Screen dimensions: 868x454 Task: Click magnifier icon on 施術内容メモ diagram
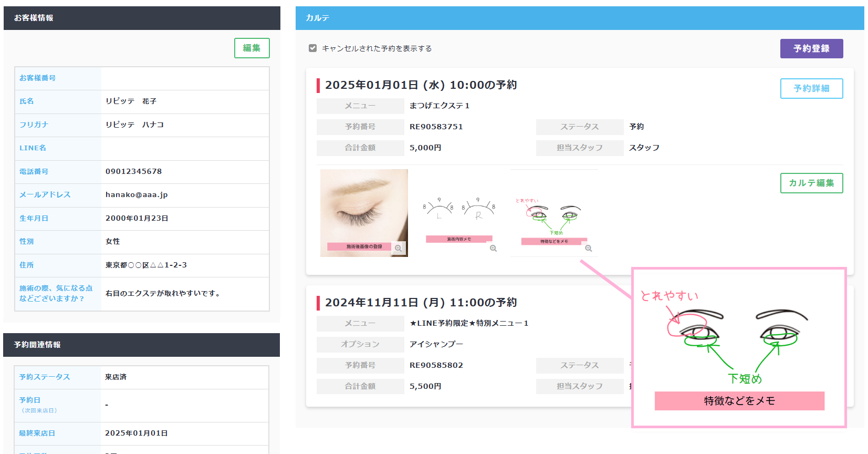pyautogui.click(x=493, y=248)
